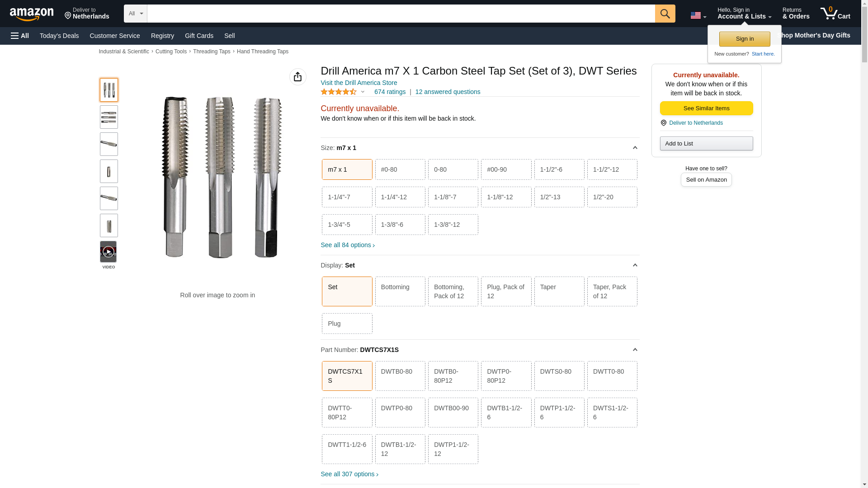
Task: Open the hamburger All menu
Action: pos(20,36)
